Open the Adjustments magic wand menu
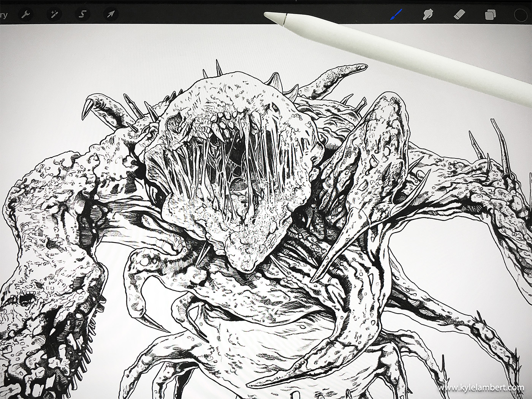This screenshot has width=532, height=399. [54, 15]
